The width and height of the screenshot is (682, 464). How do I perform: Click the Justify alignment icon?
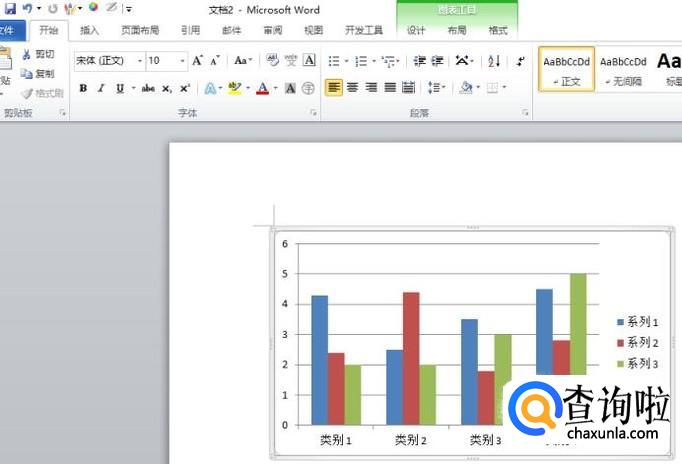click(390, 88)
